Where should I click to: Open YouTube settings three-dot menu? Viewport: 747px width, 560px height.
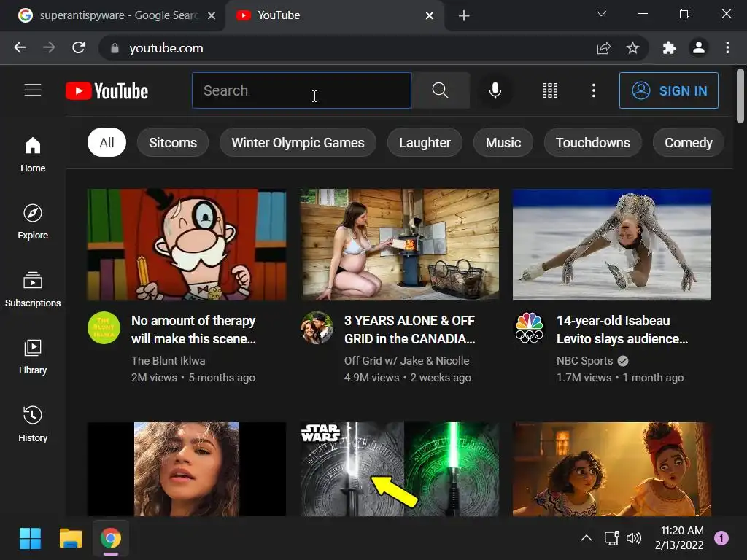click(x=594, y=90)
